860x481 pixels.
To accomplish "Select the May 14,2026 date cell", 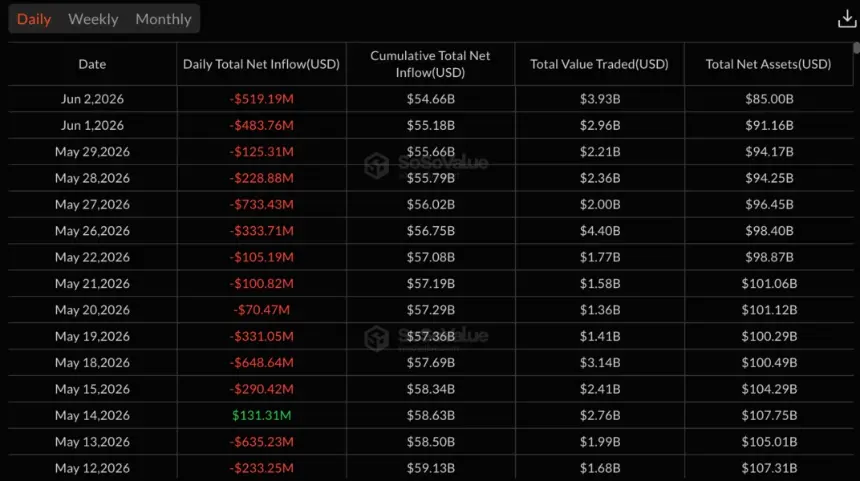I will coord(92,415).
